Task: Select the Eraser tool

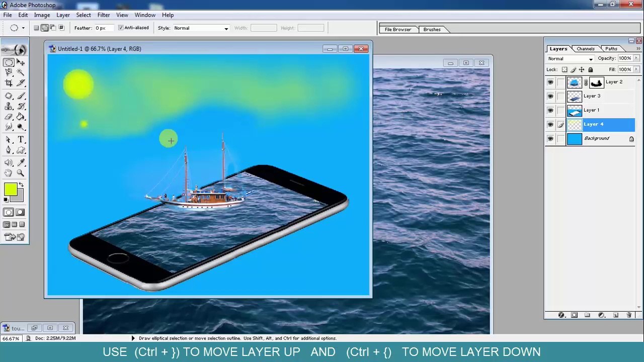Action: pyautogui.click(x=9, y=116)
